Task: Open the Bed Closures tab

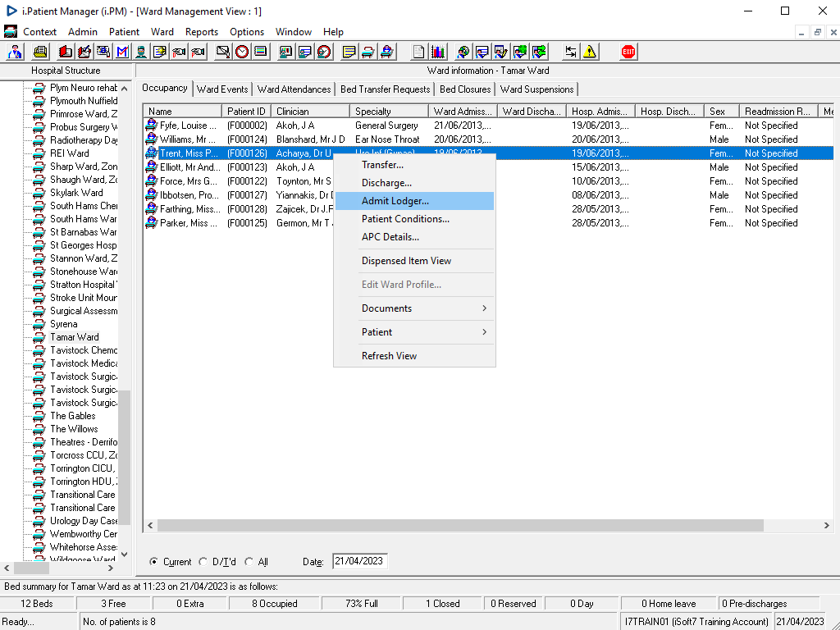Action: click(x=465, y=89)
